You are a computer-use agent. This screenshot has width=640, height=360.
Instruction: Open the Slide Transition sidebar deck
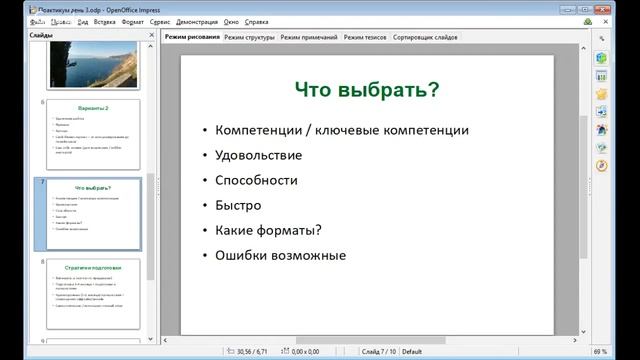coord(601,112)
